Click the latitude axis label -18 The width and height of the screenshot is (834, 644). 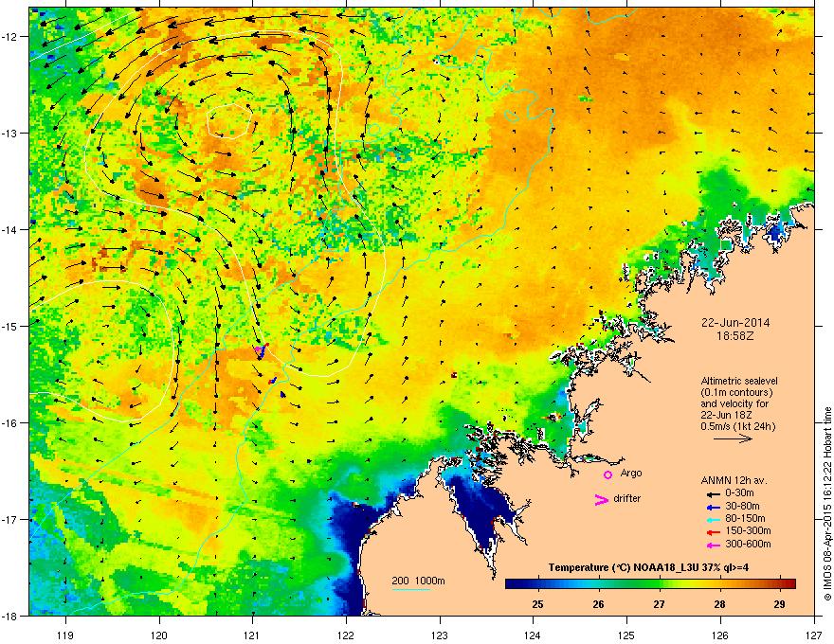[x=9, y=616]
